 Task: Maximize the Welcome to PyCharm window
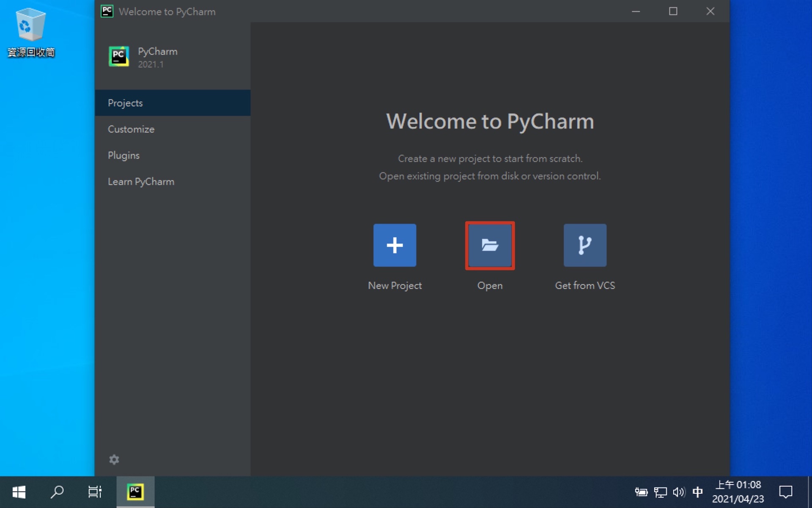point(673,11)
